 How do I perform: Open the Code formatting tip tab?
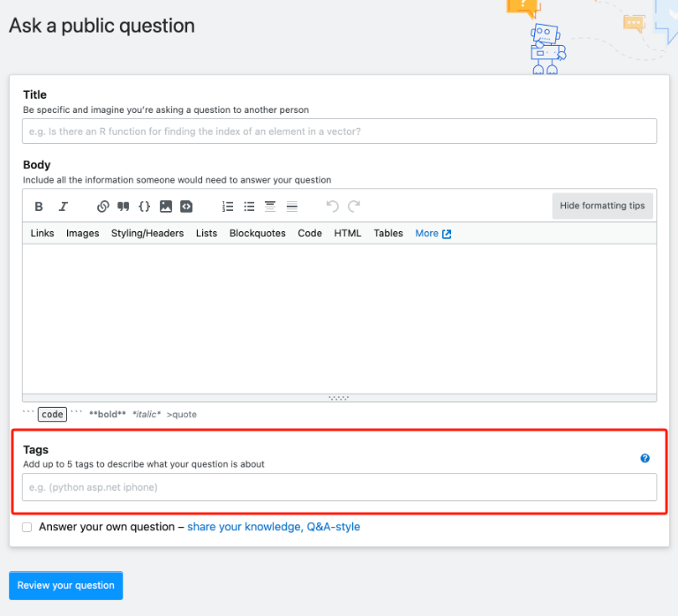tap(310, 234)
